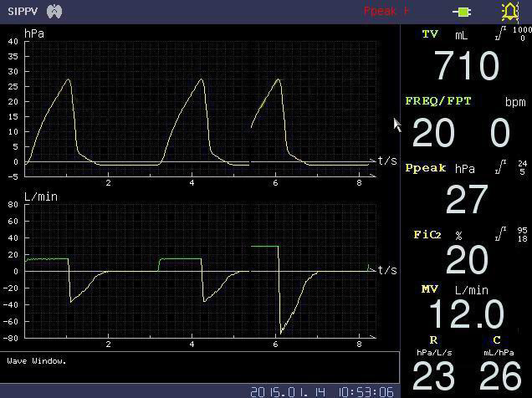Click the FiO2 value 20 percent
Screen dimensions: 532x398
466,261
